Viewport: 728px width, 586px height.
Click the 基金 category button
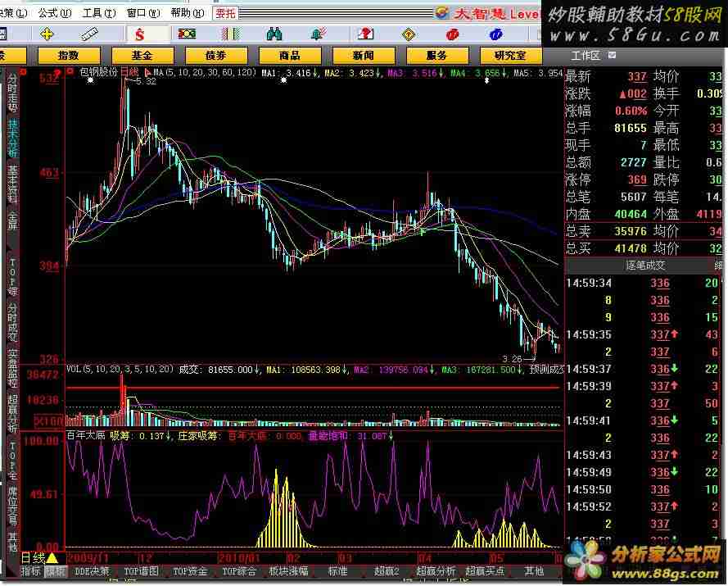142,56
